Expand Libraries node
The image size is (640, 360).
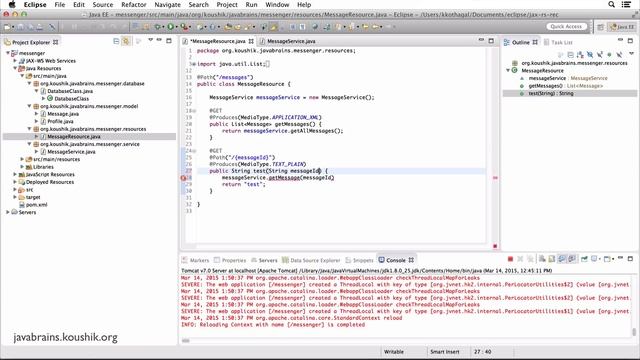coord(22,167)
